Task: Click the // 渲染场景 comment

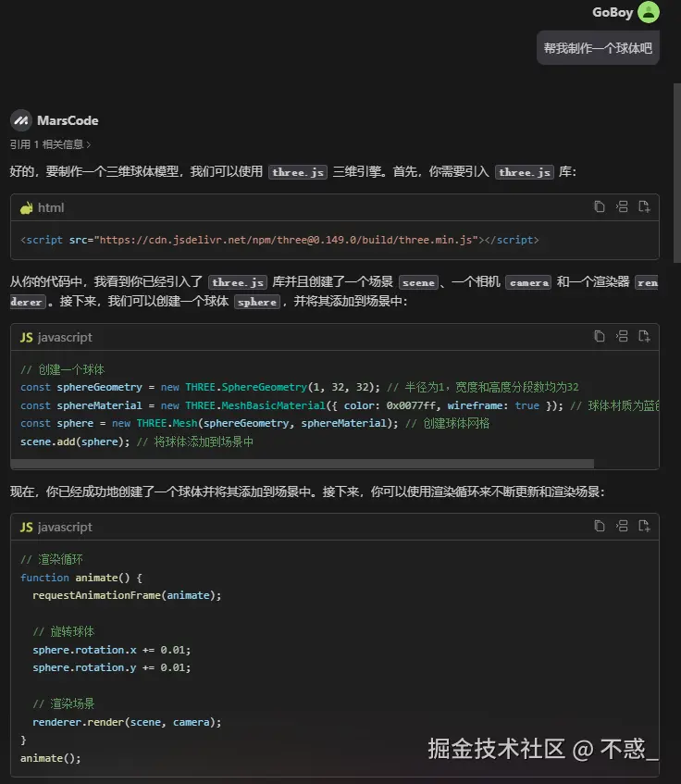Action: [64, 703]
